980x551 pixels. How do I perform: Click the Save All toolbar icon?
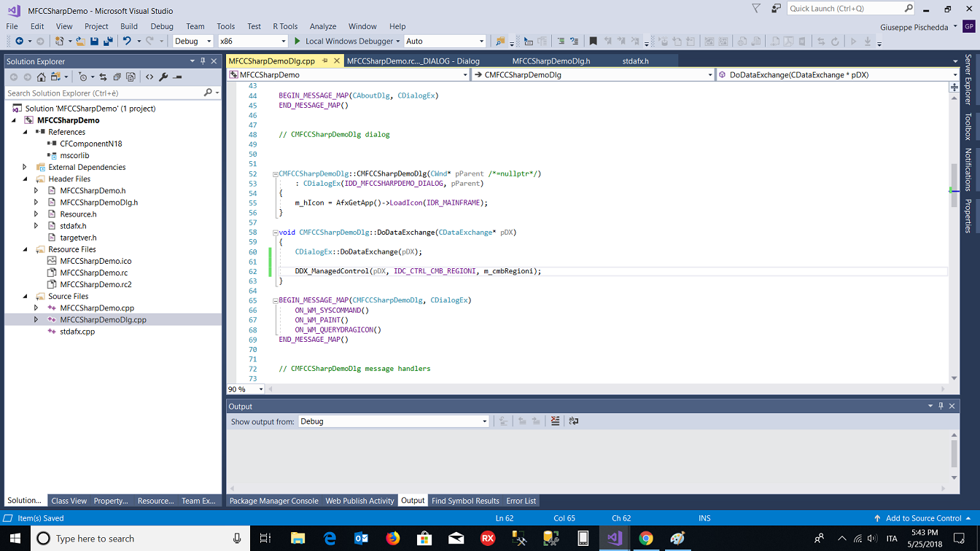108,42
